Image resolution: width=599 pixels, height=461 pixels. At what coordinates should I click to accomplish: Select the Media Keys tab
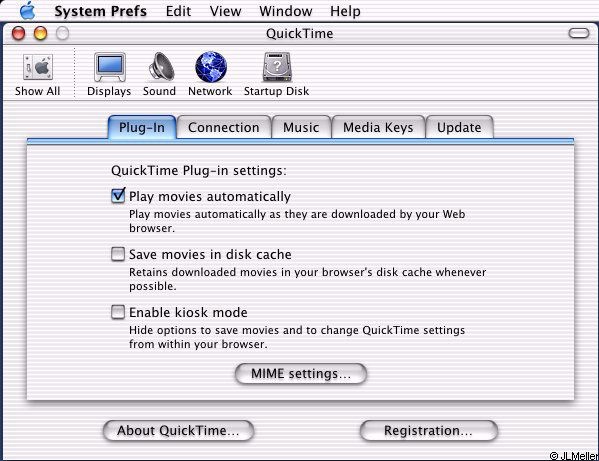(x=378, y=127)
